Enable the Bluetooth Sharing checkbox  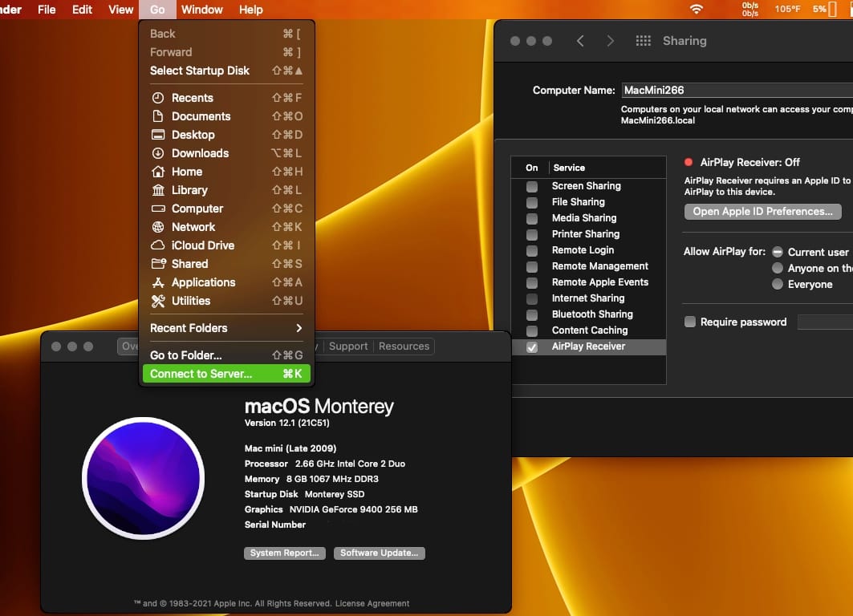532,314
